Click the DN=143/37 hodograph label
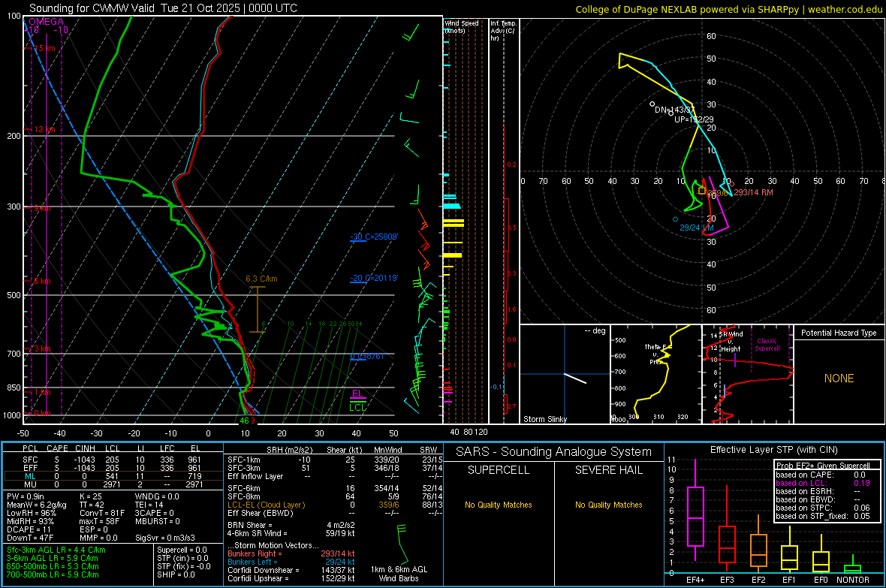Viewport: 886px width, 588px height. click(x=675, y=110)
